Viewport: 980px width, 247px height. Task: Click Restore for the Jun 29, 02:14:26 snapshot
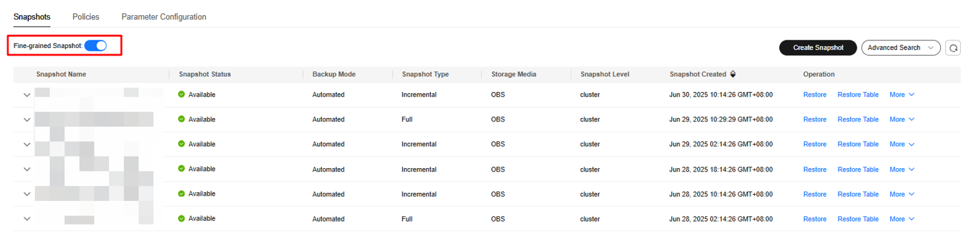(x=815, y=144)
